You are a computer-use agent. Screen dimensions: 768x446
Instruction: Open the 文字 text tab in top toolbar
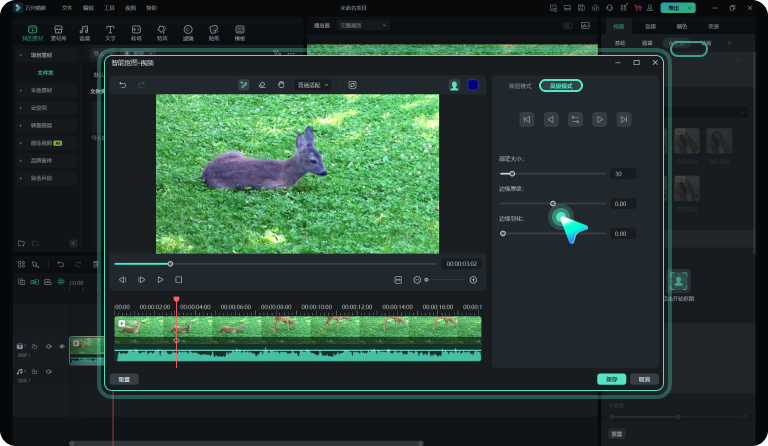click(x=109, y=33)
